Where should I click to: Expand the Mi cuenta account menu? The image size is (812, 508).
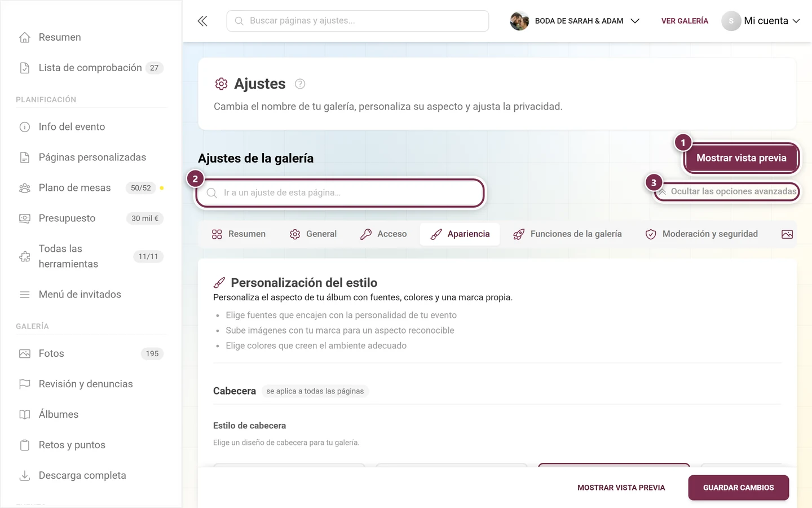(x=761, y=21)
